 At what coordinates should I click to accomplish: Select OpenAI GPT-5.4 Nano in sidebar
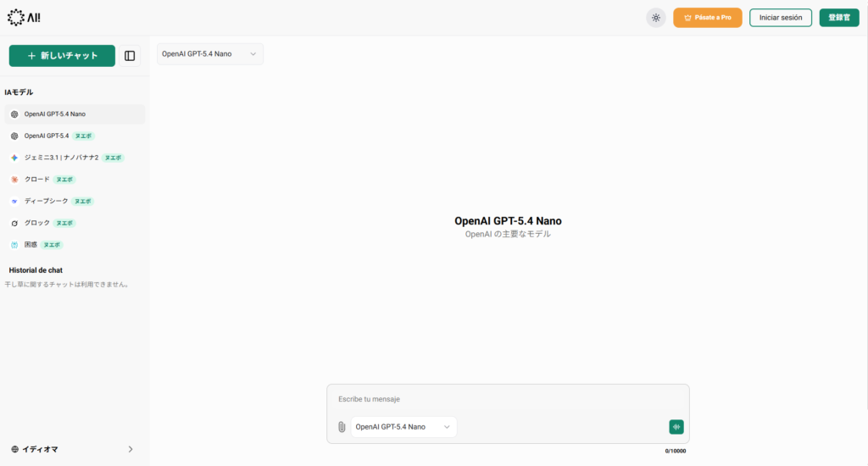coord(75,114)
